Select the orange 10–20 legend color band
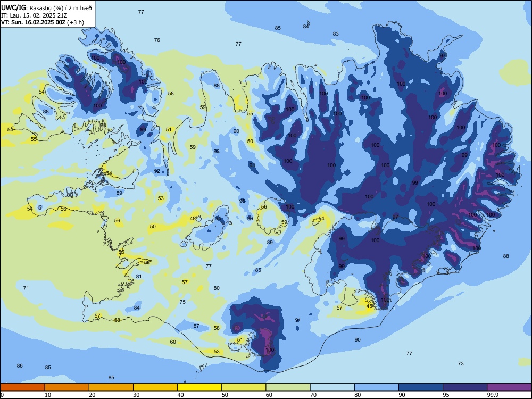This screenshot has width=532, height=399. coord(67,387)
